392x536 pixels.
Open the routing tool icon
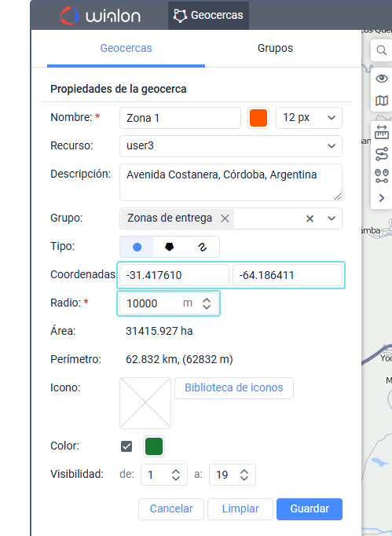382,154
